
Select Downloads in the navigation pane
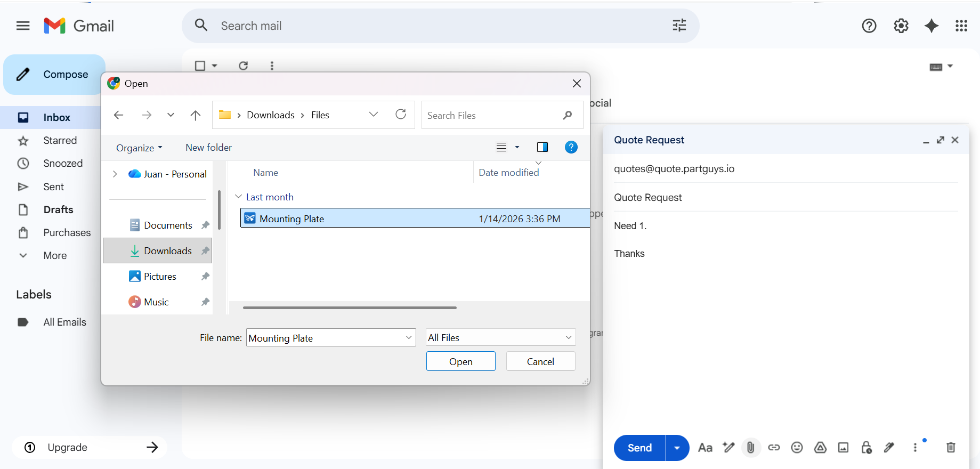(x=158, y=250)
